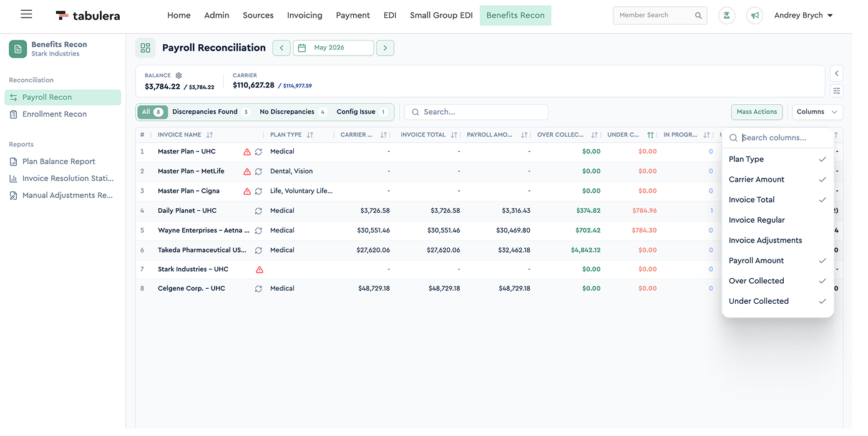Image resolution: width=868 pixels, height=436 pixels.
Task: Click sync icon on Daily Planet – UHC
Action: 258,211
